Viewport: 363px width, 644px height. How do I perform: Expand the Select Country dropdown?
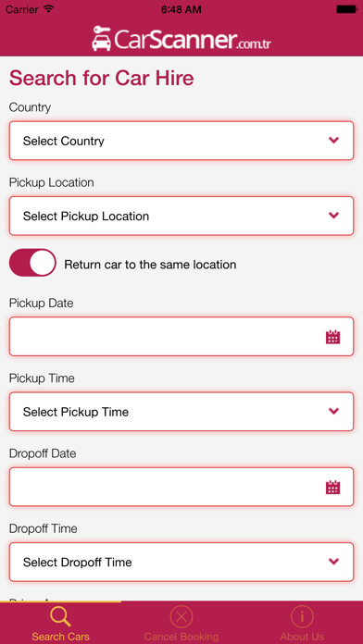click(181, 141)
